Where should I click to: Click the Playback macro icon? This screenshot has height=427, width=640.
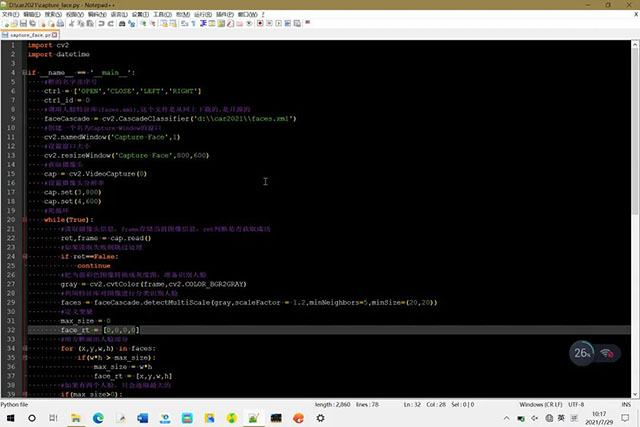[278, 24]
